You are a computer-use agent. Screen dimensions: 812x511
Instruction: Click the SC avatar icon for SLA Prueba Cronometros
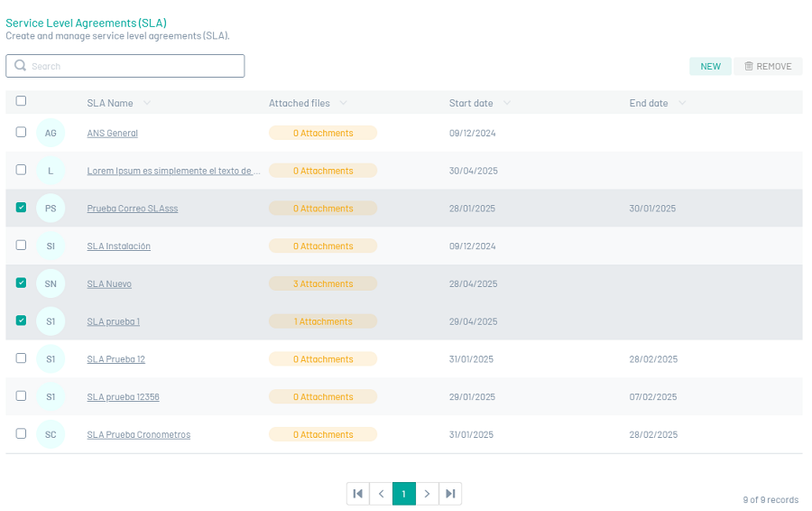51,435
